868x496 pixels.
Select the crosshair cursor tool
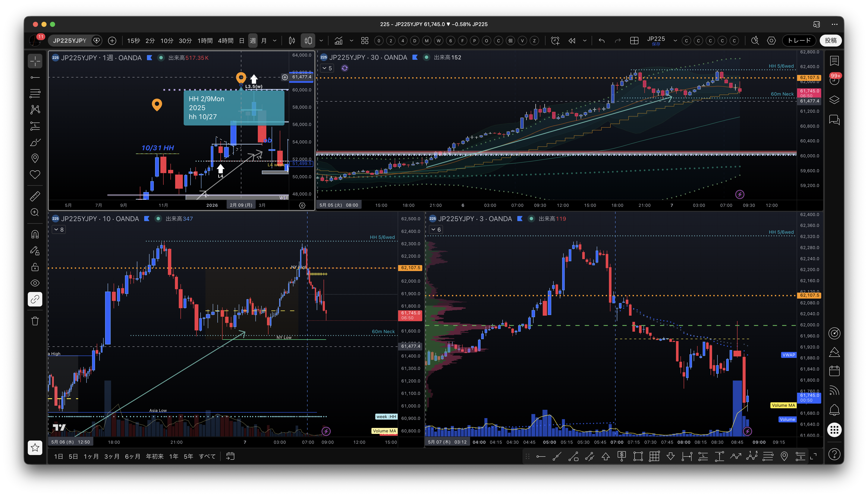point(35,61)
